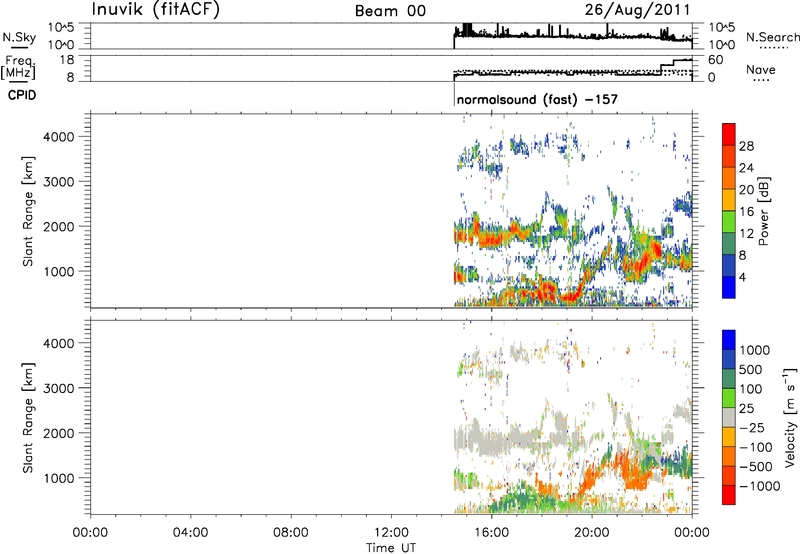Viewport: 800px width, 554px height.
Task: Pick the yellow-orange 16–20 dB power segment
Action: 729,200
